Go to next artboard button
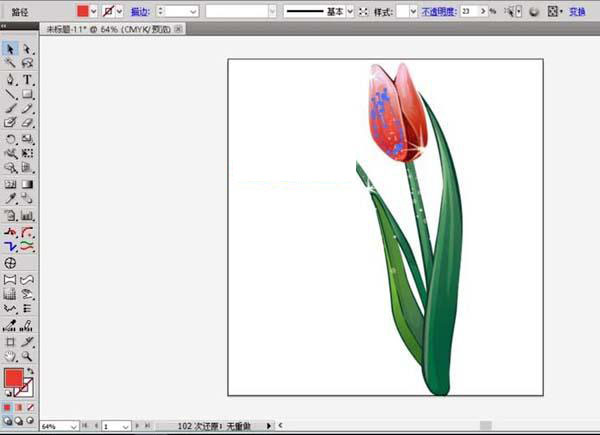The width and height of the screenshot is (600, 435). tap(137, 425)
